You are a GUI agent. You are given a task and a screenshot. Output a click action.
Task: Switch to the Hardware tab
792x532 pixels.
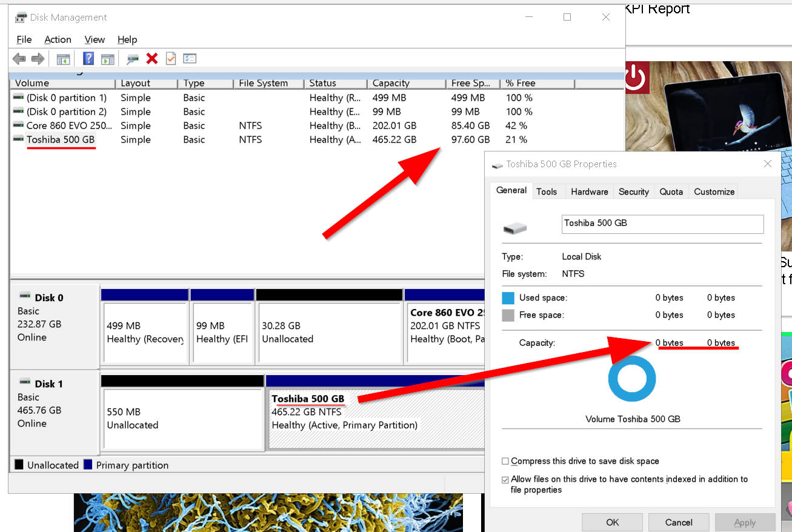pos(590,191)
